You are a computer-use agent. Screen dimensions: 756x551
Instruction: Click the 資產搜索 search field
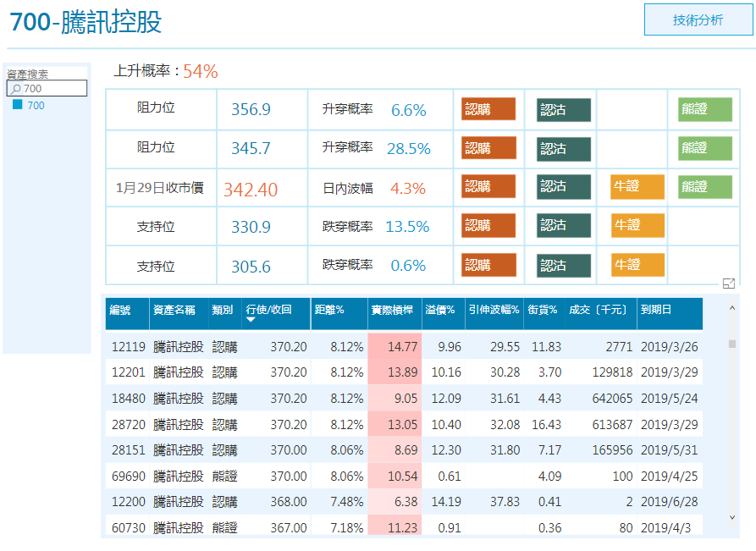tap(47, 88)
